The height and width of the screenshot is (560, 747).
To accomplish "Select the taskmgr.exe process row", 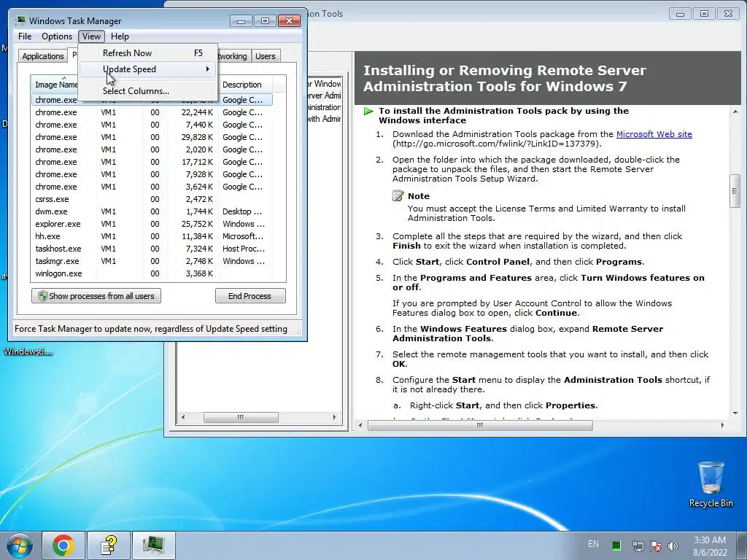I will (152, 261).
